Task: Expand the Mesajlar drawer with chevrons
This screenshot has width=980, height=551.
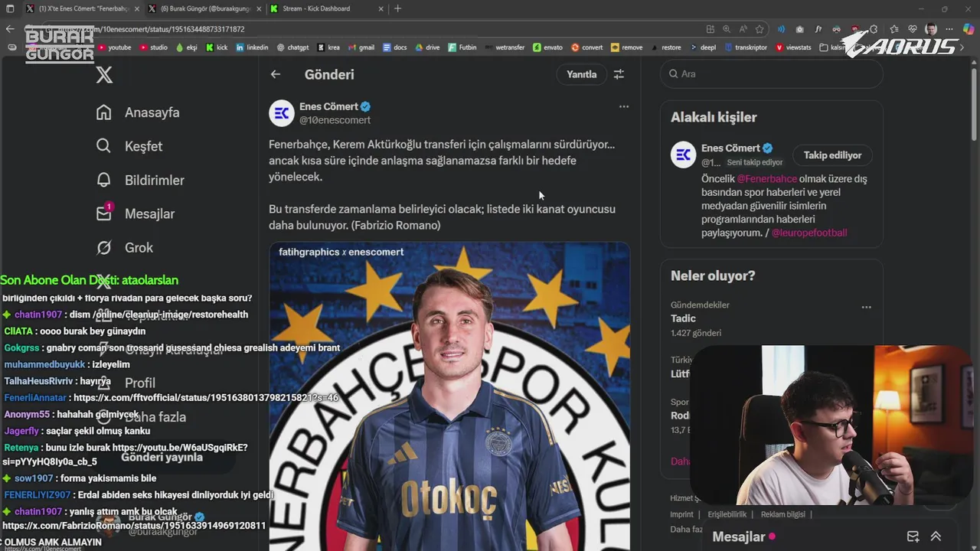Action: (936, 536)
